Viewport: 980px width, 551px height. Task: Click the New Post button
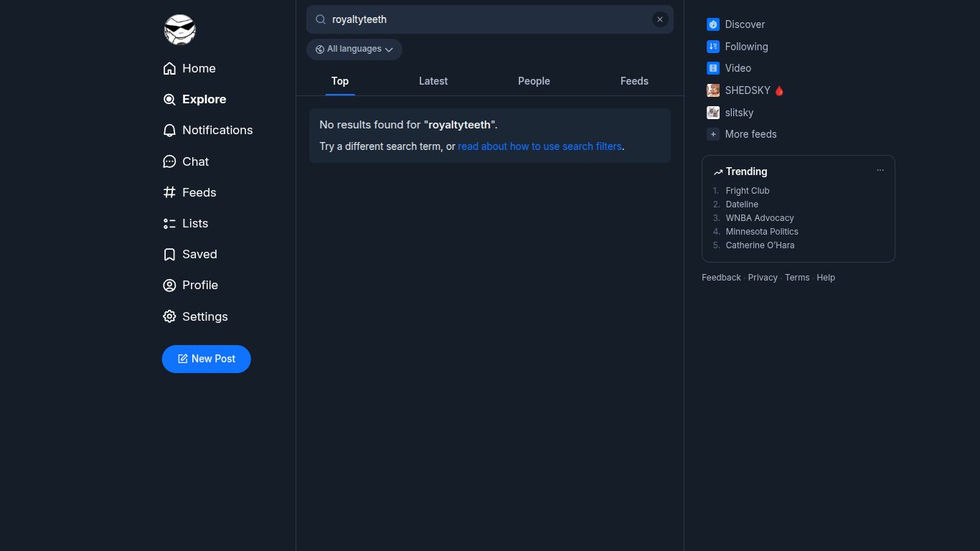pos(207,359)
